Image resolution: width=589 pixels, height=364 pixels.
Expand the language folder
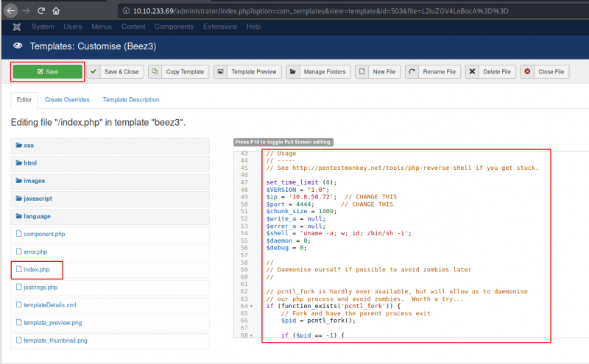[x=110, y=216]
